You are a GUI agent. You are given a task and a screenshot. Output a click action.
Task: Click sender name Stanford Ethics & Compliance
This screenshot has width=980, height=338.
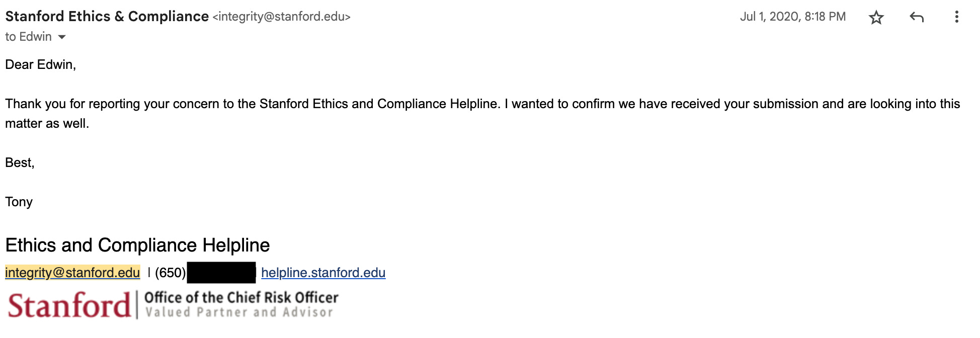(x=107, y=17)
